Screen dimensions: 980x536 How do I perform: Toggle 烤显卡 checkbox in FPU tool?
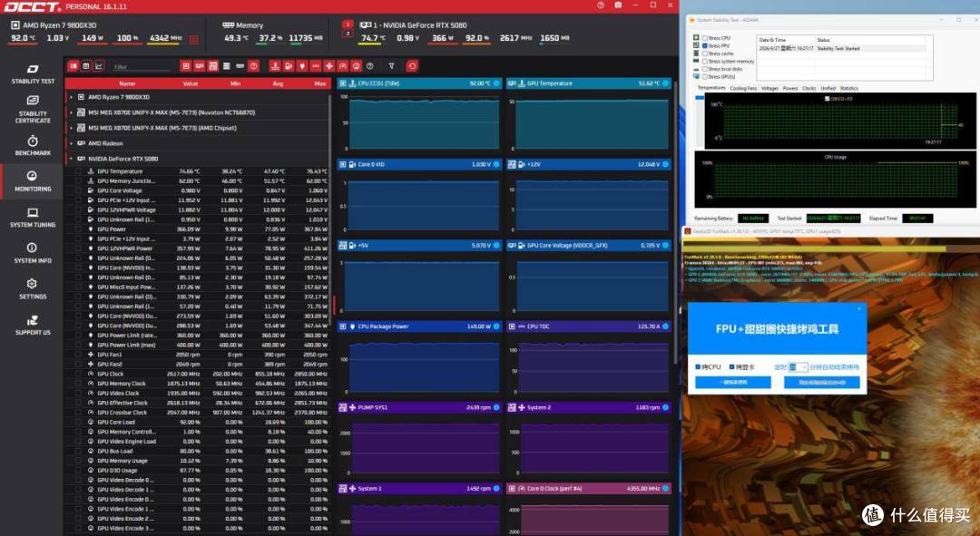pyautogui.click(x=732, y=366)
